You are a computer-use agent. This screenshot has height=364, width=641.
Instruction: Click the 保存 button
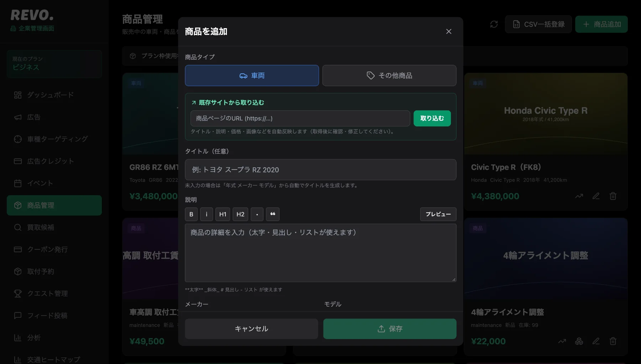[390, 329]
